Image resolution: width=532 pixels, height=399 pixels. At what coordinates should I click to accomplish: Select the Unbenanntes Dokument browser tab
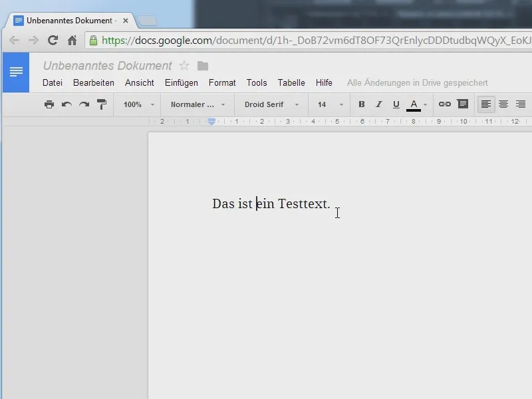click(70, 21)
